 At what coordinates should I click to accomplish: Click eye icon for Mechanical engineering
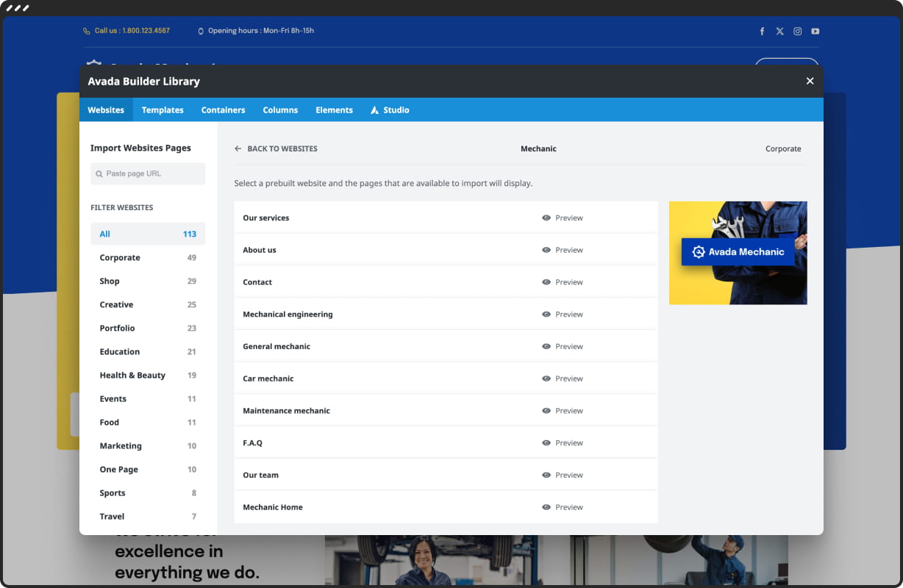tap(546, 315)
